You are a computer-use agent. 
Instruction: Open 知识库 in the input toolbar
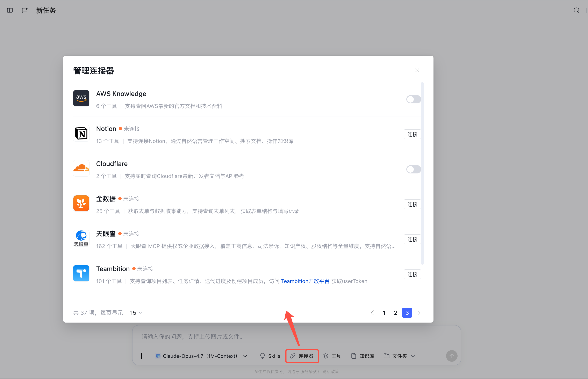point(363,356)
